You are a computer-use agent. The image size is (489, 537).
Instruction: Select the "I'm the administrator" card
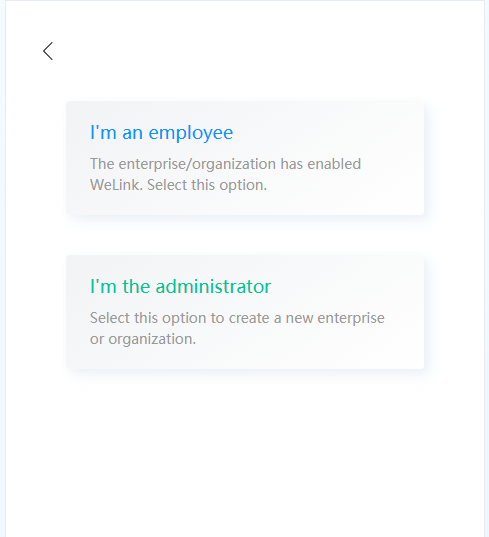[x=245, y=312]
